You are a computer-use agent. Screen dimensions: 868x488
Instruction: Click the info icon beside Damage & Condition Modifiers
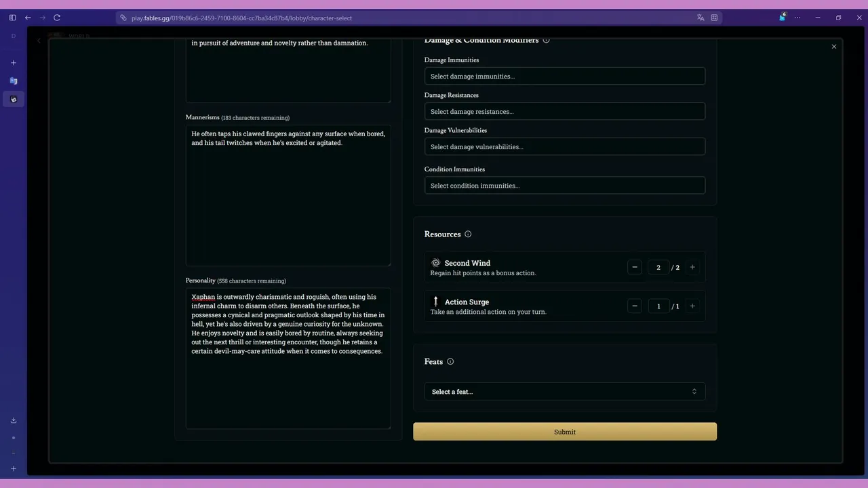pyautogui.click(x=546, y=40)
